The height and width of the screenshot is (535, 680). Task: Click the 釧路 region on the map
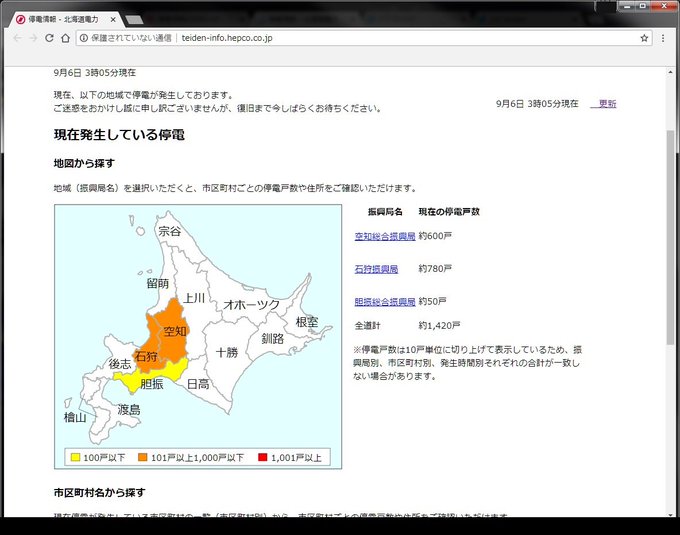pyautogui.click(x=272, y=339)
